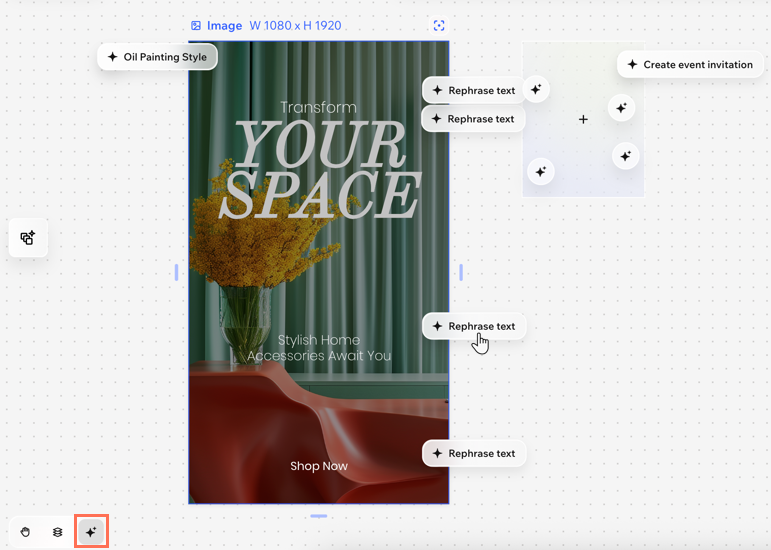Click Rephrase text beside YOUR SPACE title
771x550 pixels.
(473, 119)
